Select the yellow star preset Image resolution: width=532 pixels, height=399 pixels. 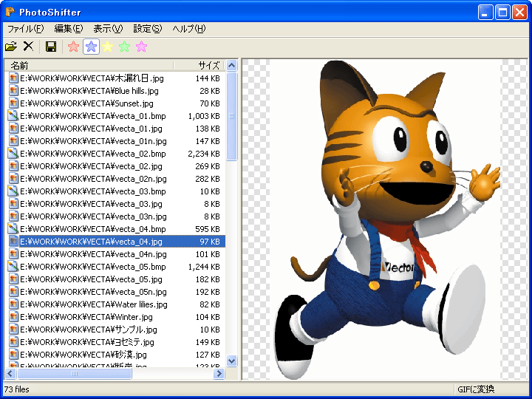[108, 47]
